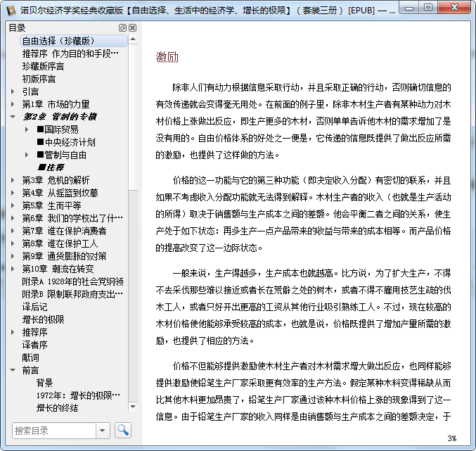Jump to ■国际贸易 section
Screen dimensions: 476x451
click(58, 129)
